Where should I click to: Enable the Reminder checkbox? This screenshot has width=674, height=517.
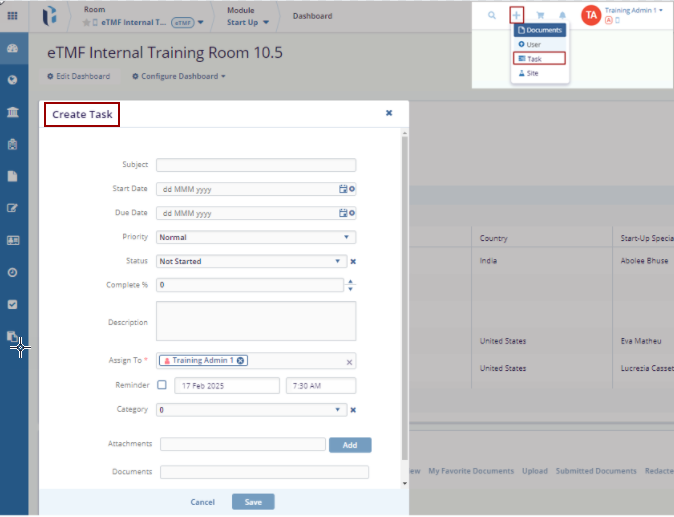click(162, 385)
